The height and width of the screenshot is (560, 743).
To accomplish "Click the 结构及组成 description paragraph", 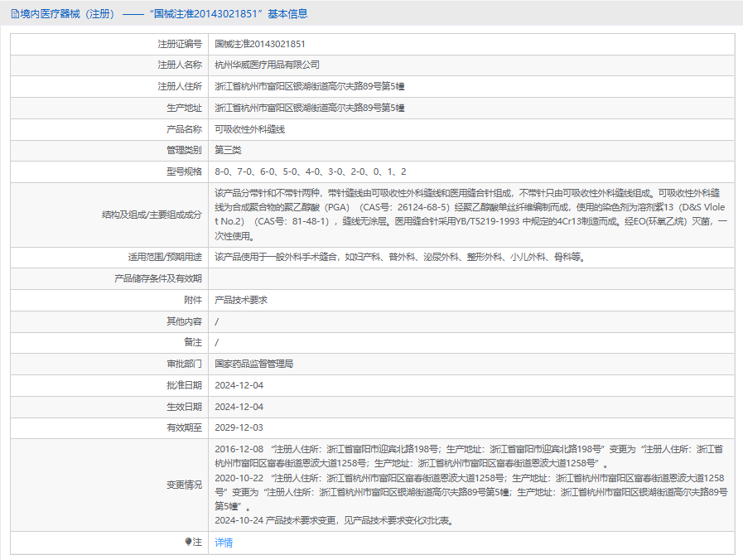I will [470, 214].
